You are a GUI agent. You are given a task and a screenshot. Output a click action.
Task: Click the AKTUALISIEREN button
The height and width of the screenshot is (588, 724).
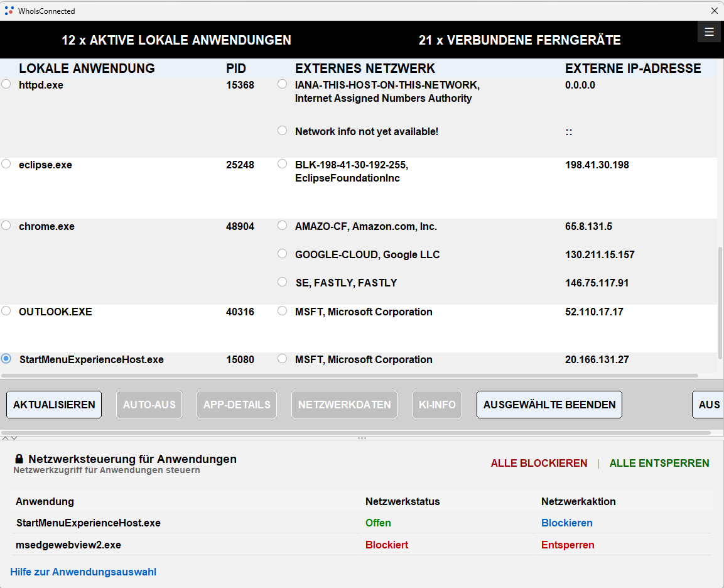pos(54,405)
